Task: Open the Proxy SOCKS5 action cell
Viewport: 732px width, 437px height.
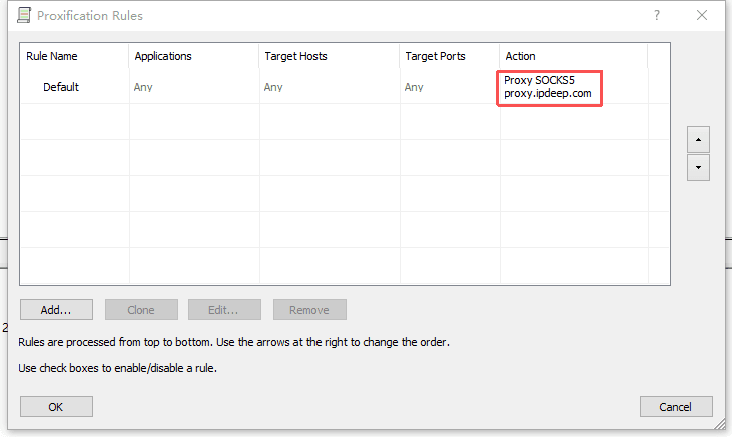Action: tap(549, 87)
